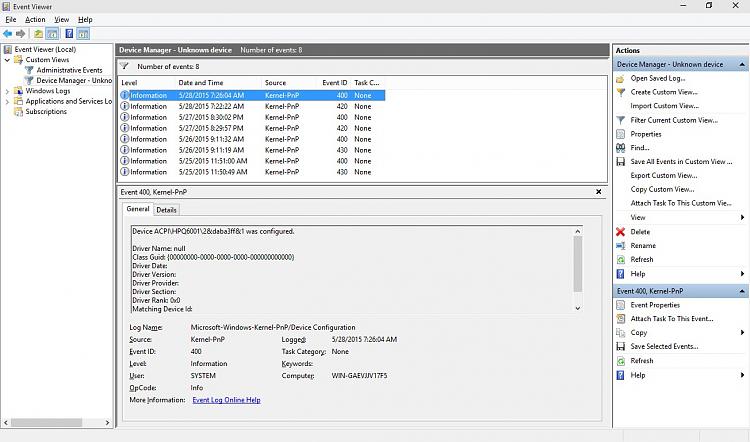Click the Event Properties icon in Actions

click(x=621, y=305)
